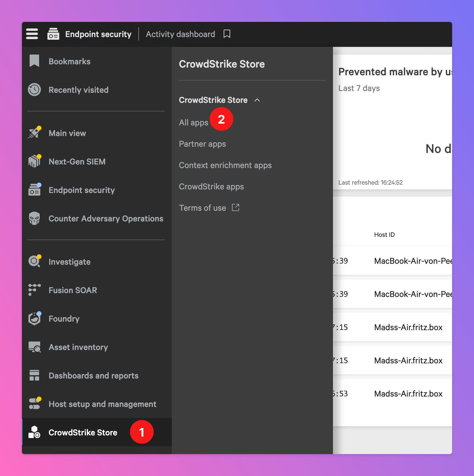This screenshot has width=474, height=476.
Task: Click the Investigate magnifier icon
Action: click(x=34, y=261)
